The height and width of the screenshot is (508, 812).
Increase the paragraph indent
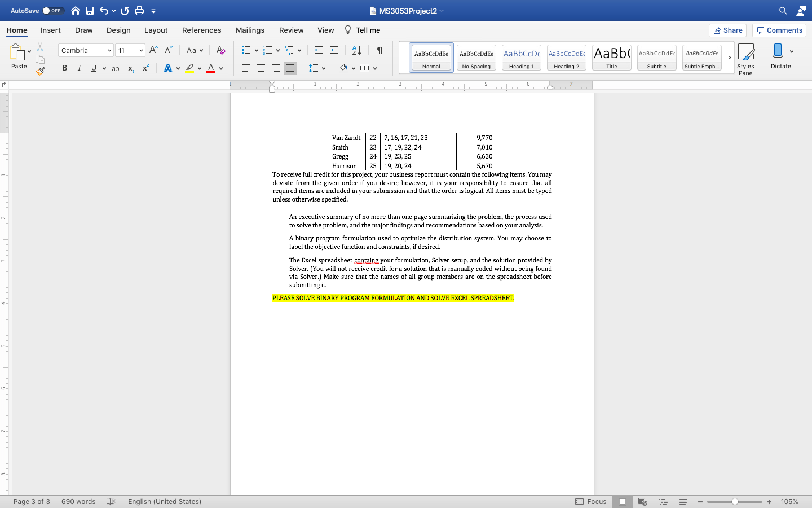(x=334, y=50)
